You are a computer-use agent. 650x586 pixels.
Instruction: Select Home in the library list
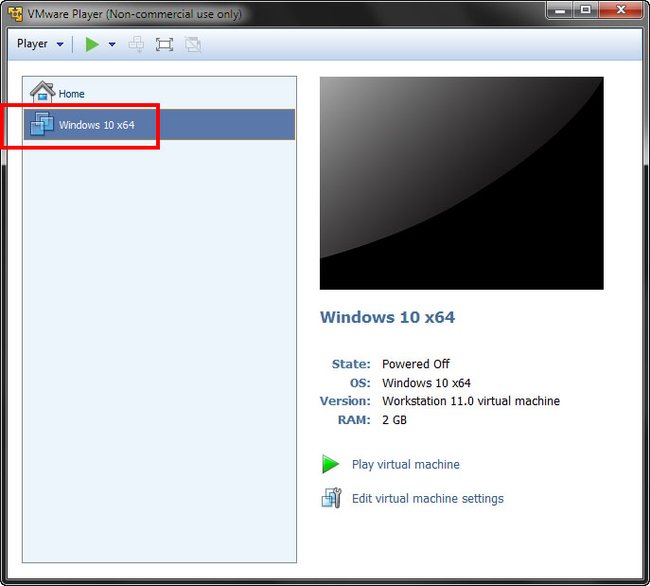159,93
